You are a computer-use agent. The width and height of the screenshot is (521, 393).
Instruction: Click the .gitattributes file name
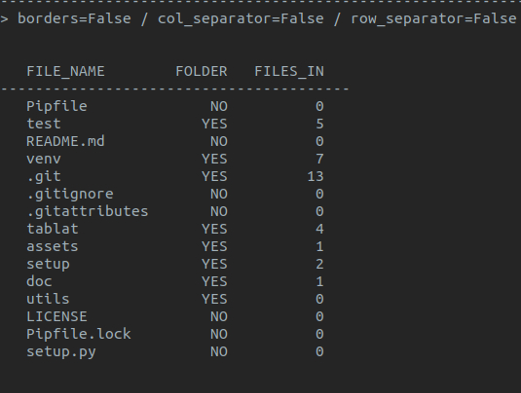pos(87,212)
